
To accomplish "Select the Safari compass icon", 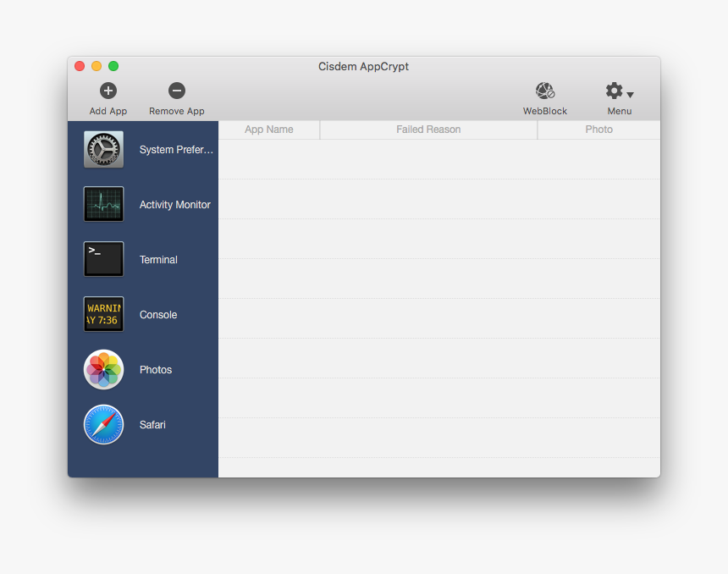I will tap(103, 424).
